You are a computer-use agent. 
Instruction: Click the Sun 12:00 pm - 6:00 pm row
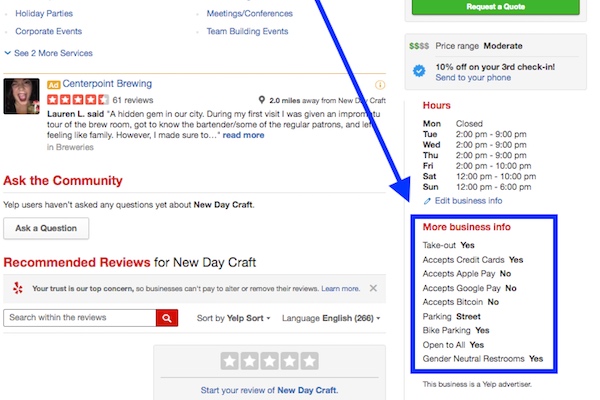477,187
